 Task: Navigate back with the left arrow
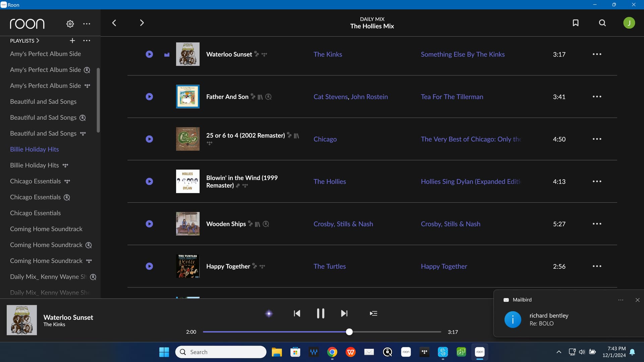(x=114, y=23)
